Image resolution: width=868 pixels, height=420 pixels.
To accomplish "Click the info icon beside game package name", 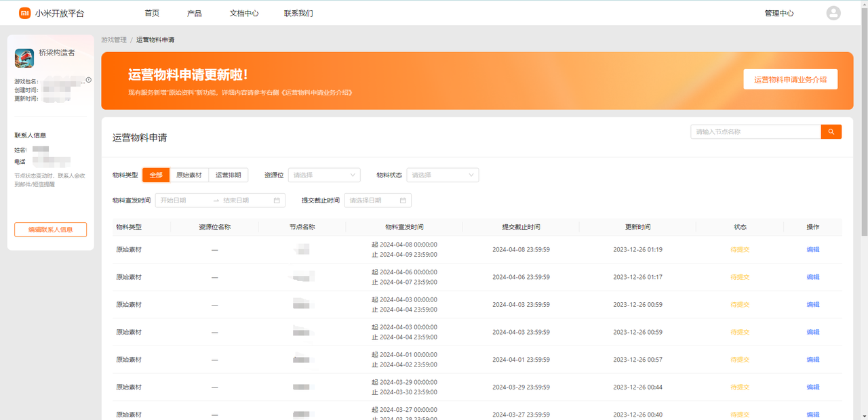I will tap(88, 80).
